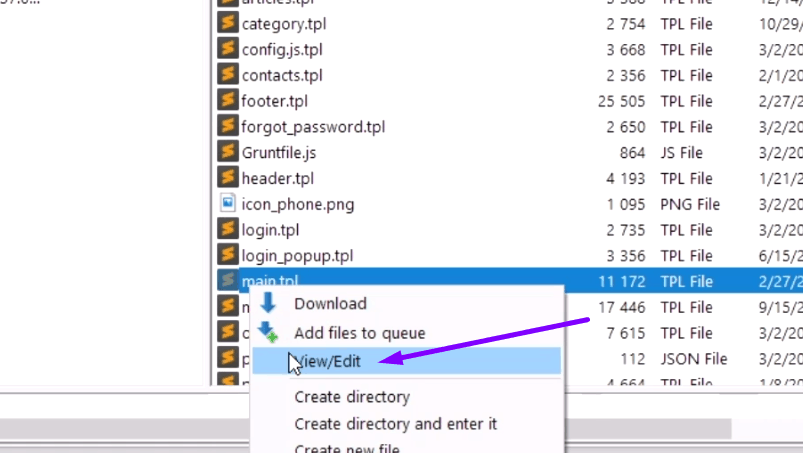Choose Add files to queue
Screen dimensions: 803x453
pyautogui.click(x=360, y=333)
